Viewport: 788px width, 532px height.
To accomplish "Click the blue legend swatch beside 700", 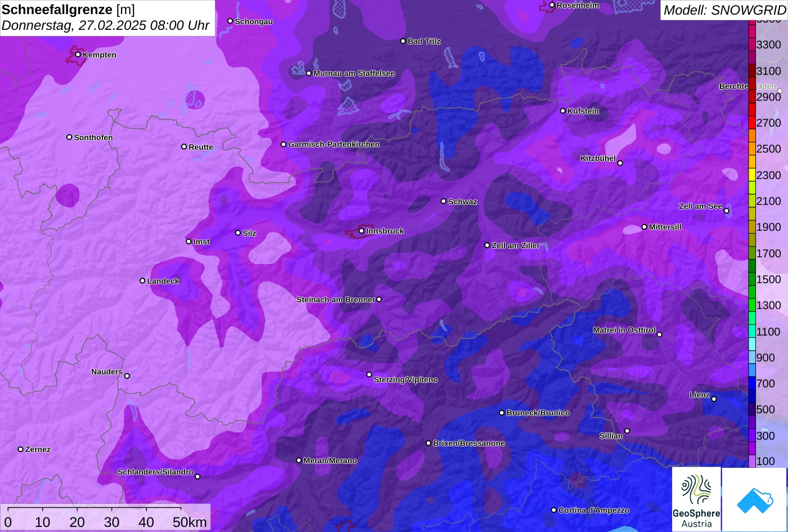I will coord(752,384).
